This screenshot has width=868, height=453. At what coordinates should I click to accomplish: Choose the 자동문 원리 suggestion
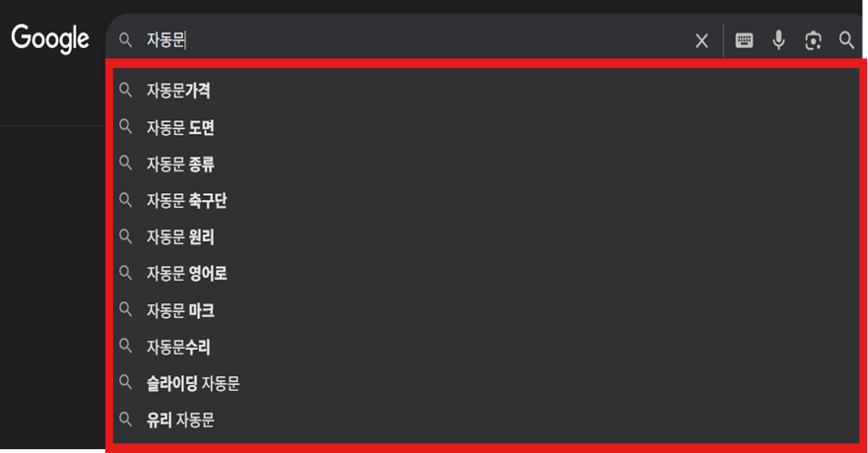point(486,236)
